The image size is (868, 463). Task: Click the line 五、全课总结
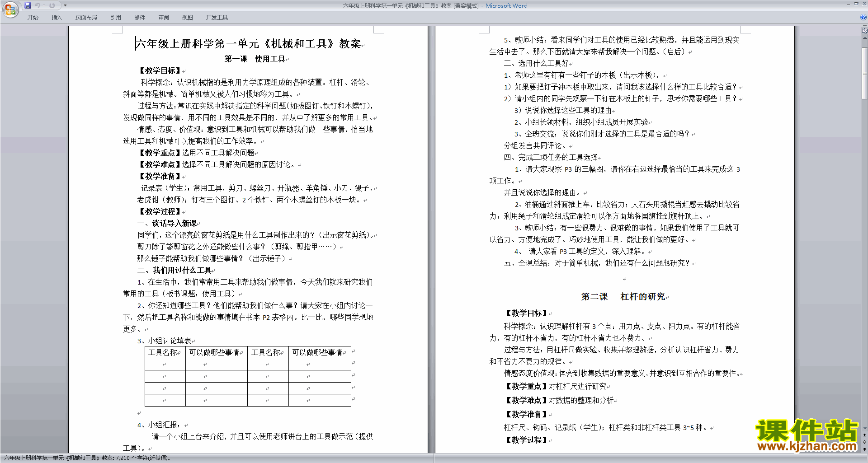tap(597, 263)
